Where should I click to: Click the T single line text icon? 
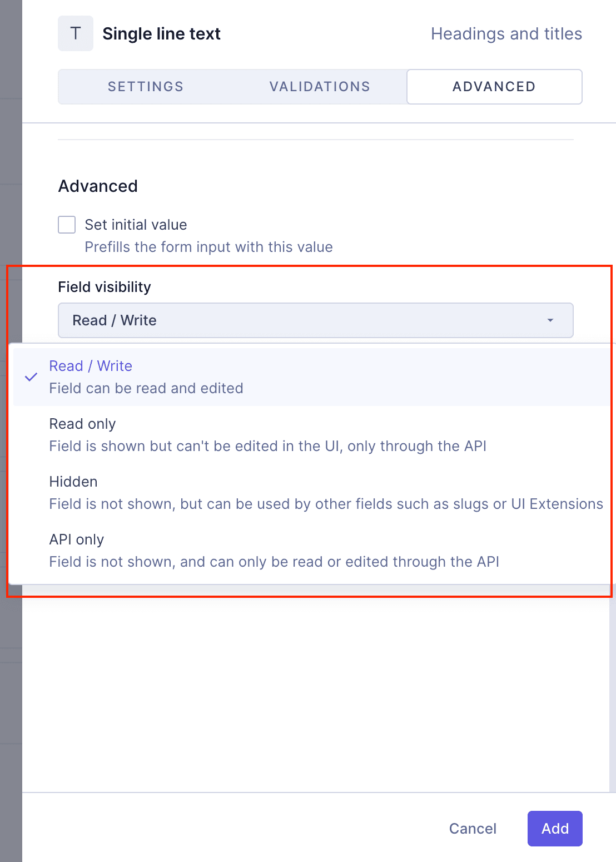tap(76, 34)
